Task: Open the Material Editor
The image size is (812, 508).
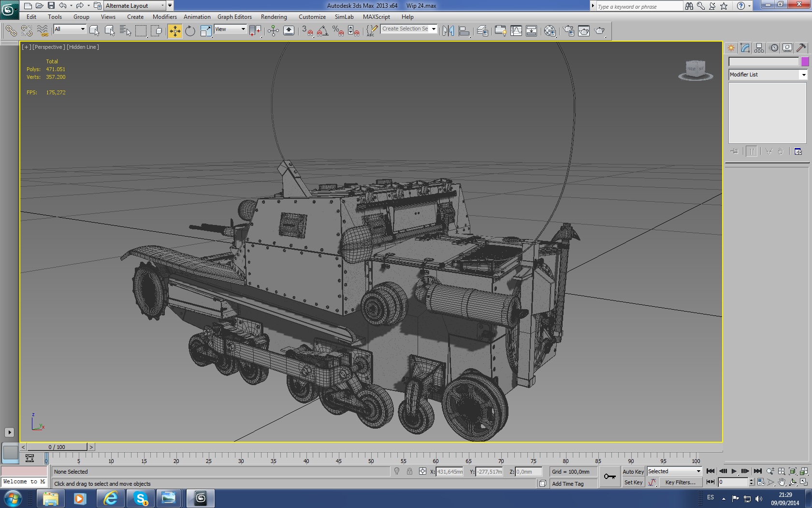Action: point(550,31)
